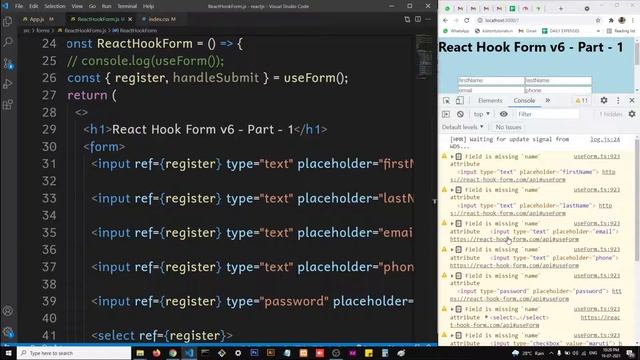This screenshot has width=640, height=360.
Task: Open DevTools Settings gear
Action: 604,100
